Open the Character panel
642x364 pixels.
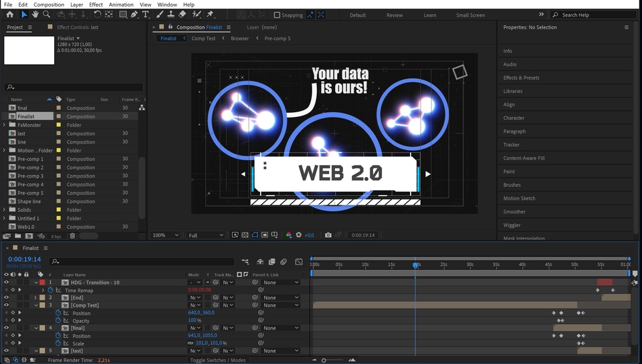pyautogui.click(x=514, y=118)
